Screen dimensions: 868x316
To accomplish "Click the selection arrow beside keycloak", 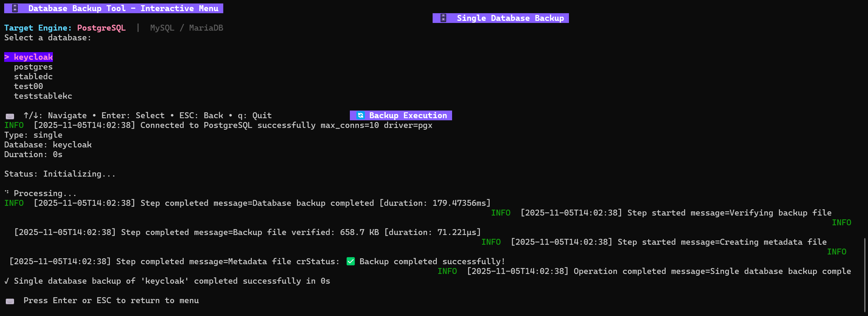I will click(7, 57).
